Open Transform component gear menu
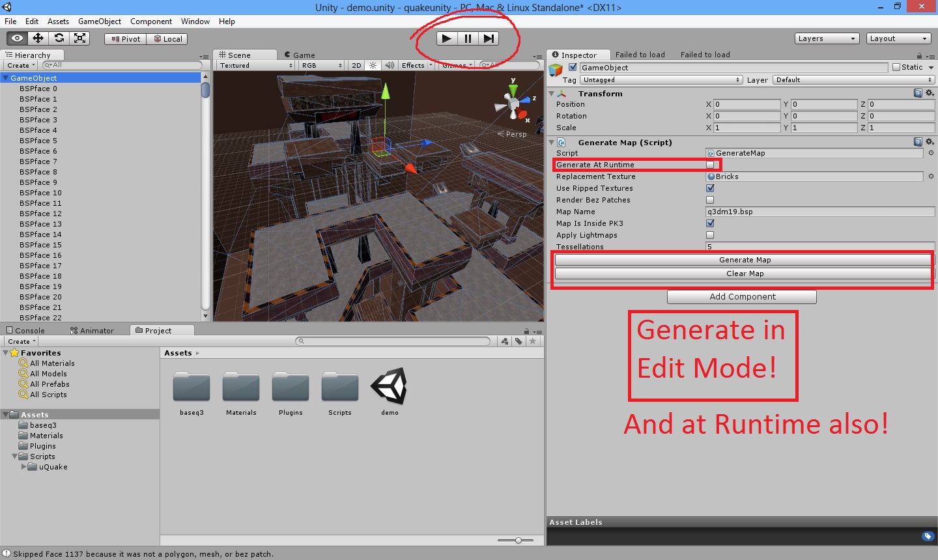 (x=930, y=94)
